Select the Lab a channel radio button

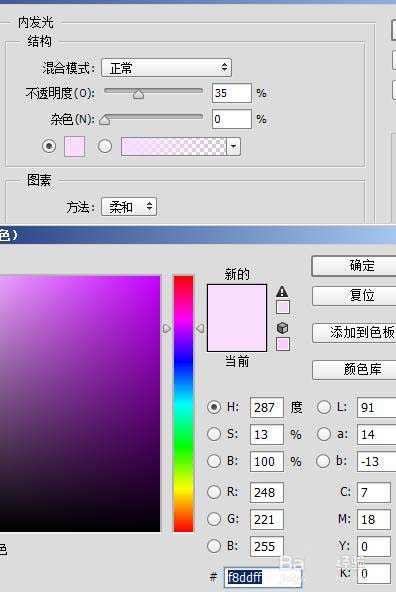click(324, 434)
